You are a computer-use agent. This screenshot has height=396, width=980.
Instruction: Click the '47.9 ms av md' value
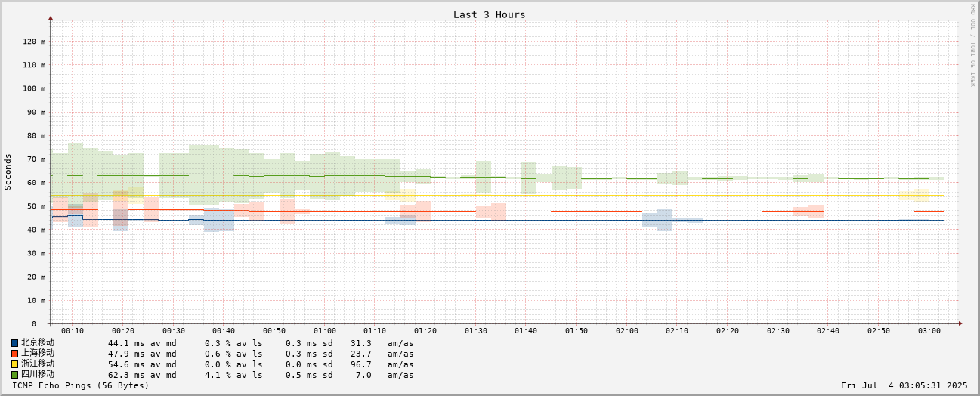coord(142,354)
